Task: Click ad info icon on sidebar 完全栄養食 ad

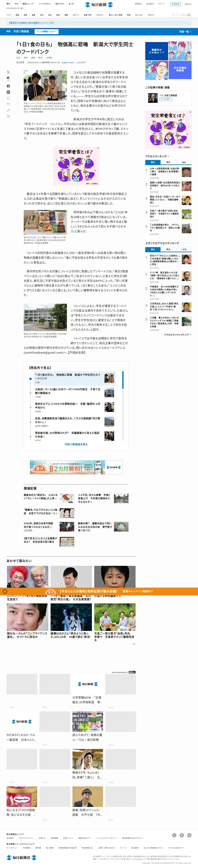Action: click(x=190, y=112)
